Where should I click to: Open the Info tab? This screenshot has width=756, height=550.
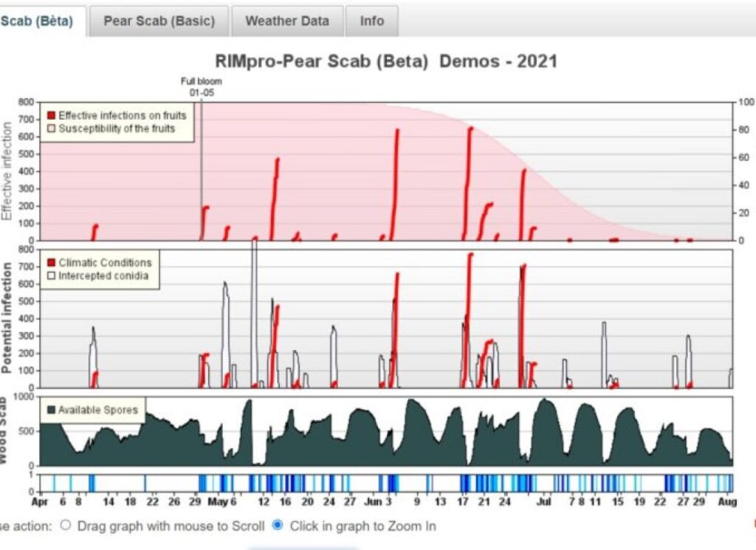(x=372, y=21)
